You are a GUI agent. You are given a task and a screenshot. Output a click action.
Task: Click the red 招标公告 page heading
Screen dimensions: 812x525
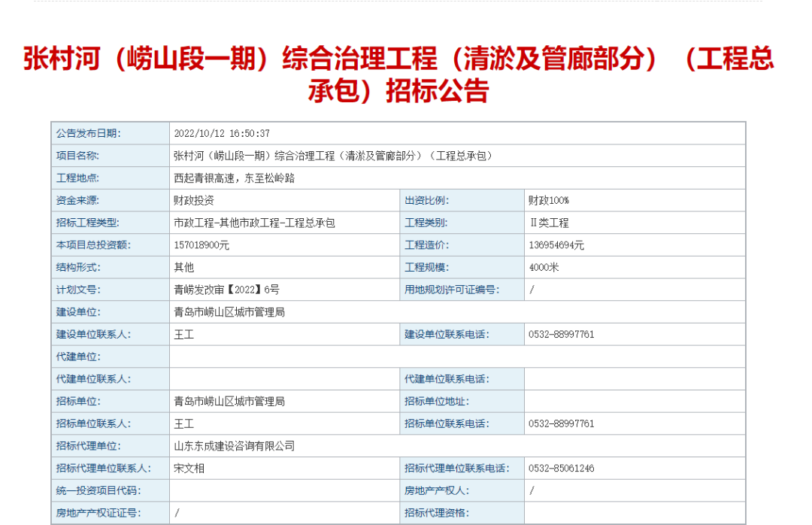pos(398,74)
